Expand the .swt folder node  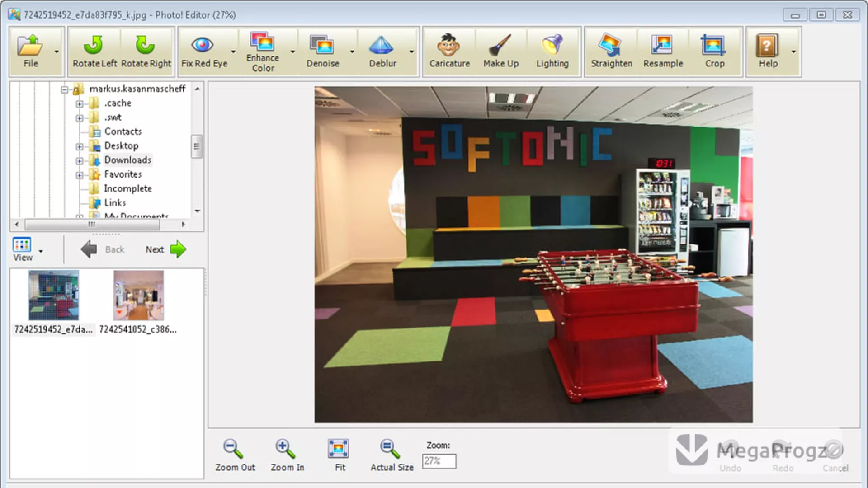pyautogui.click(x=80, y=118)
